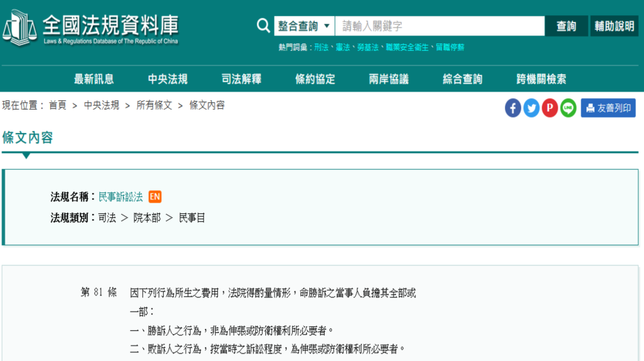
Task: Open the 輔助說明 help page
Action: [x=615, y=26]
